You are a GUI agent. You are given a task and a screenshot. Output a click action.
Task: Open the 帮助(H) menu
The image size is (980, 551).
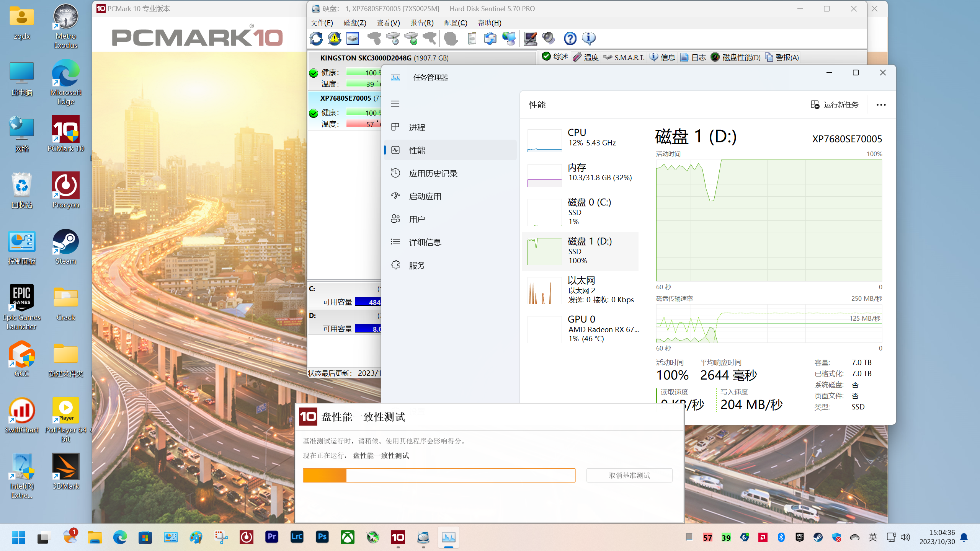(x=490, y=23)
